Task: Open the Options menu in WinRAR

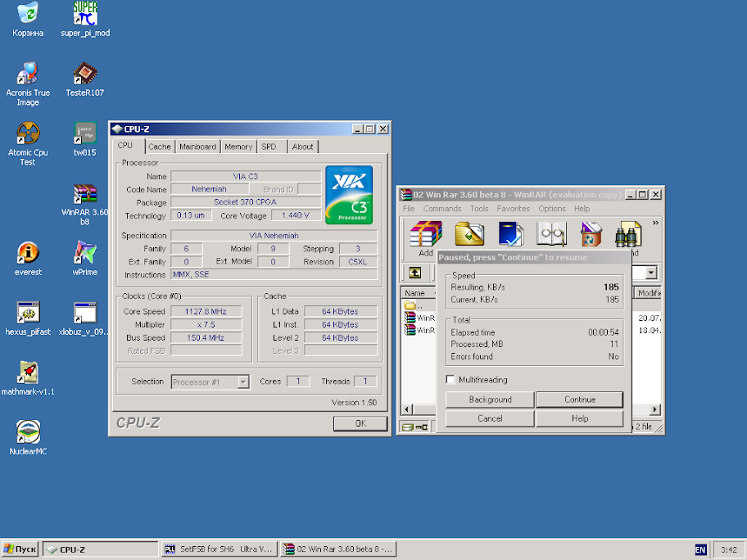Action: (552, 209)
